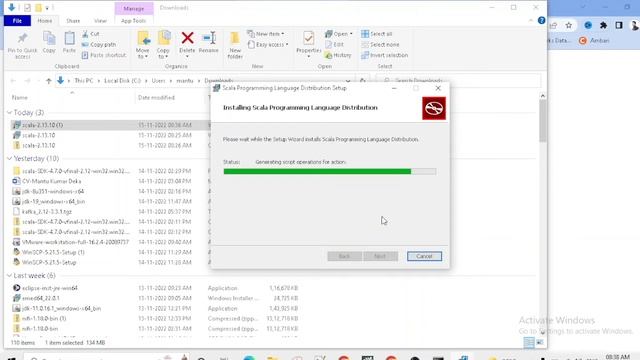Click Paste shortcut in Clipboard group
Viewport: 640px width, 360px height.
coord(104,55)
